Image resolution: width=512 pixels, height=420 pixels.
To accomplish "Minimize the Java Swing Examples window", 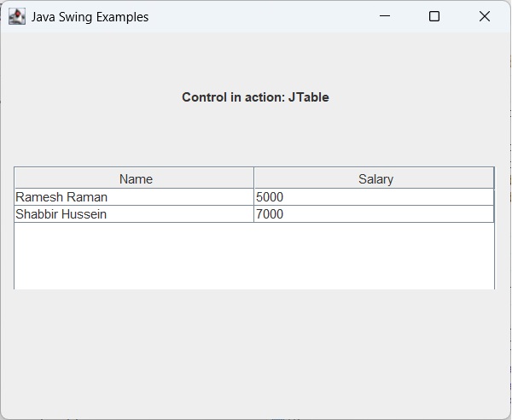I will [x=385, y=16].
